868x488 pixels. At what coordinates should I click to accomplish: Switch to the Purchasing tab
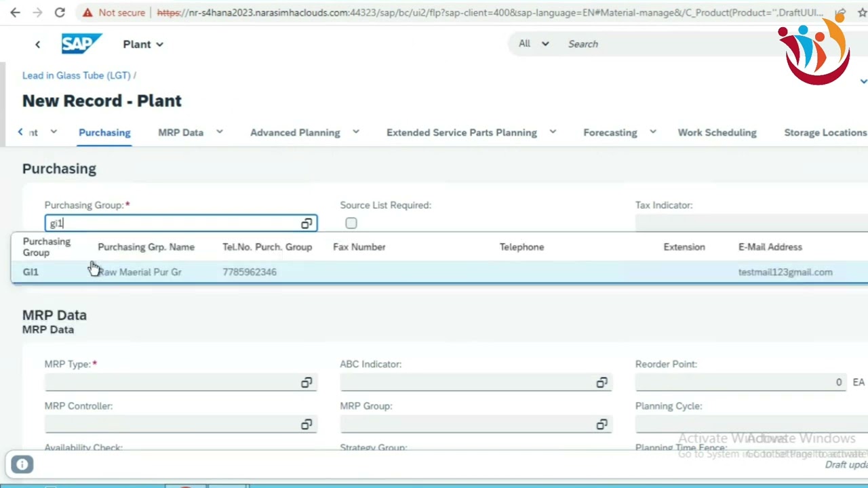click(104, 132)
